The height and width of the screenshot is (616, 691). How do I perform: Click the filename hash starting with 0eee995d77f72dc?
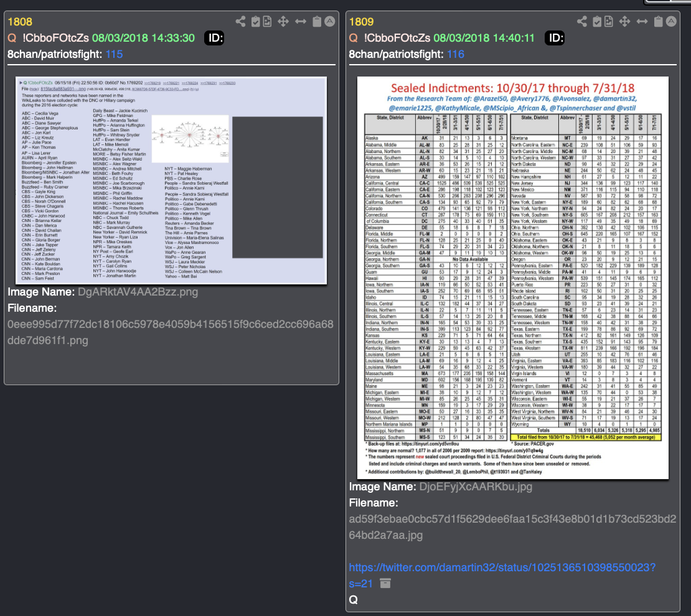tap(171, 332)
